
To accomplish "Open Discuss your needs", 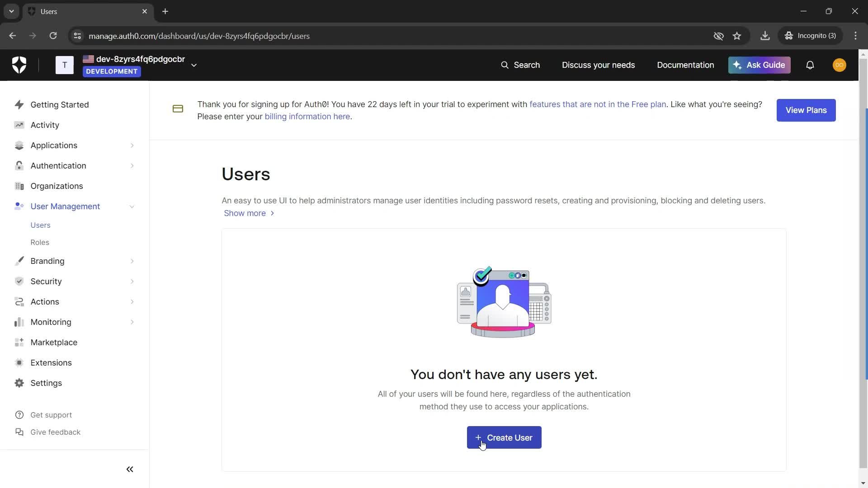I will tap(598, 65).
